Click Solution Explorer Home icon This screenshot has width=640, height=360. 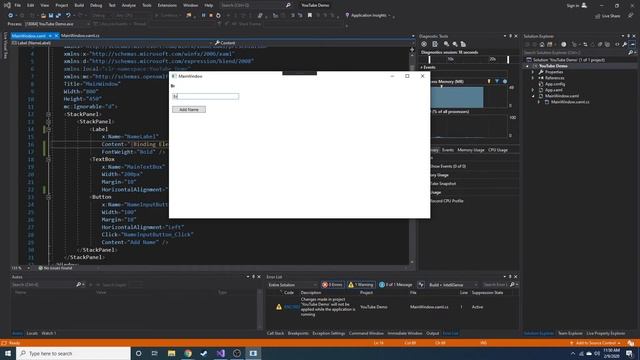(x=542, y=44)
